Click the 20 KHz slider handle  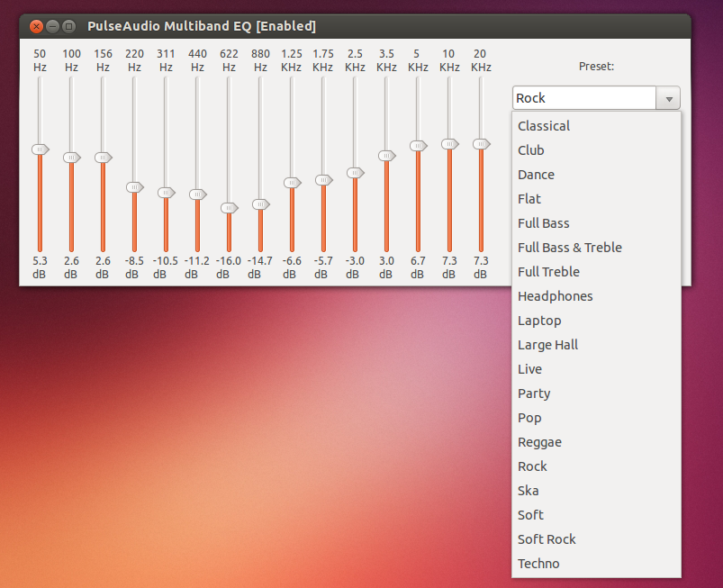pyautogui.click(x=481, y=143)
